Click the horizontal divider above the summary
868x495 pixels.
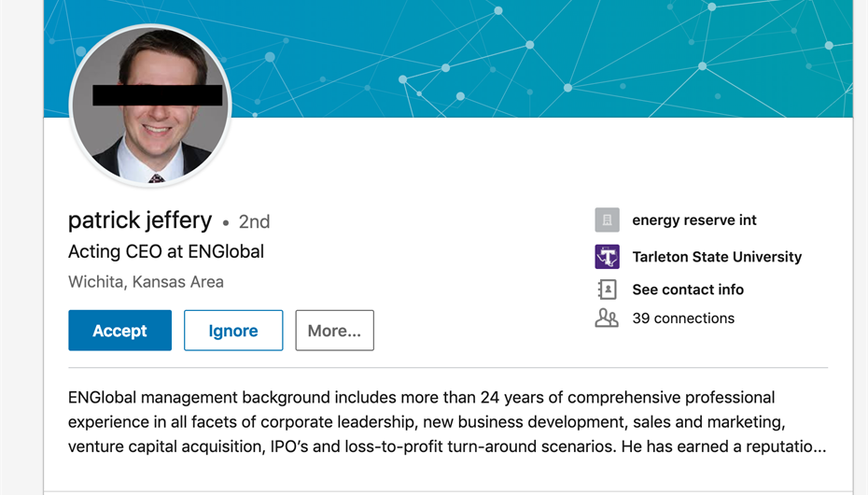pos(448,368)
